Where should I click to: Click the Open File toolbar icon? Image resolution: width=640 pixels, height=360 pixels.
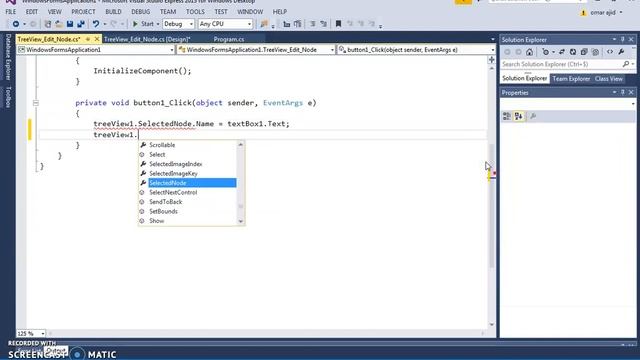click(59, 24)
